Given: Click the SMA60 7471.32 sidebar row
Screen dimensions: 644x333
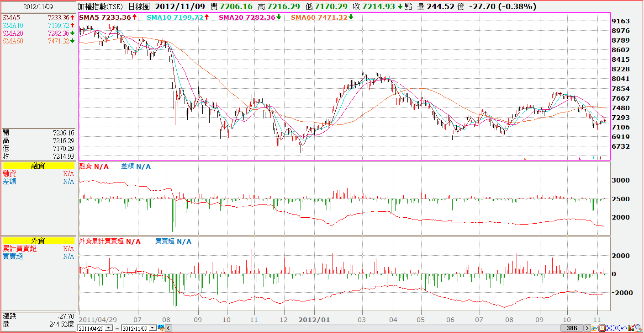Looking at the screenshot, I should (x=38, y=41).
